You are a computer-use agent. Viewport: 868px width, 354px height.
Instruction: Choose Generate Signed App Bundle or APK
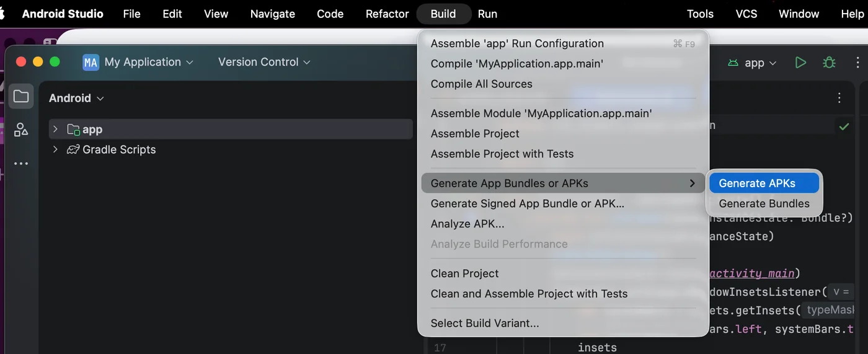(563, 203)
